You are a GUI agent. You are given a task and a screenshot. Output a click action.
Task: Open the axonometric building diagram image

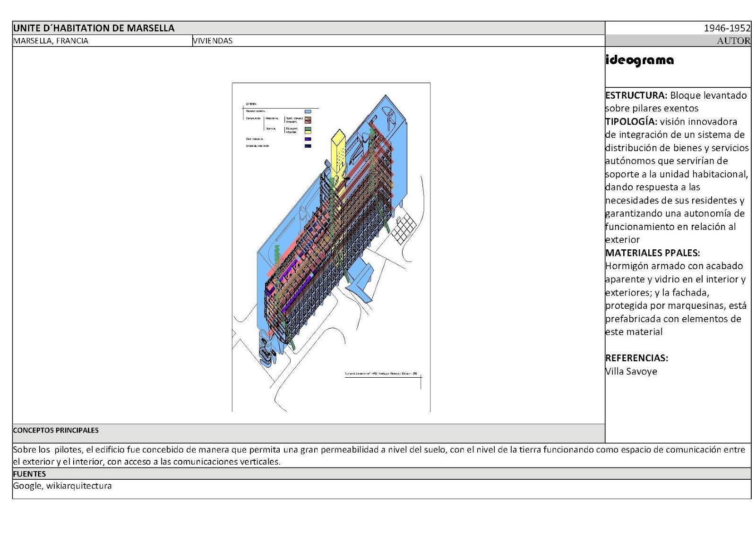point(331,247)
